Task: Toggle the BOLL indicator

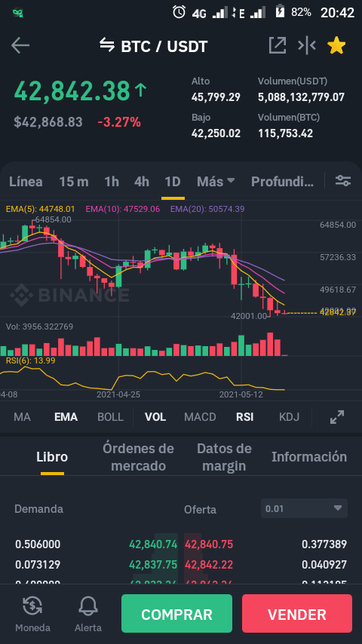Action: pyautogui.click(x=110, y=417)
